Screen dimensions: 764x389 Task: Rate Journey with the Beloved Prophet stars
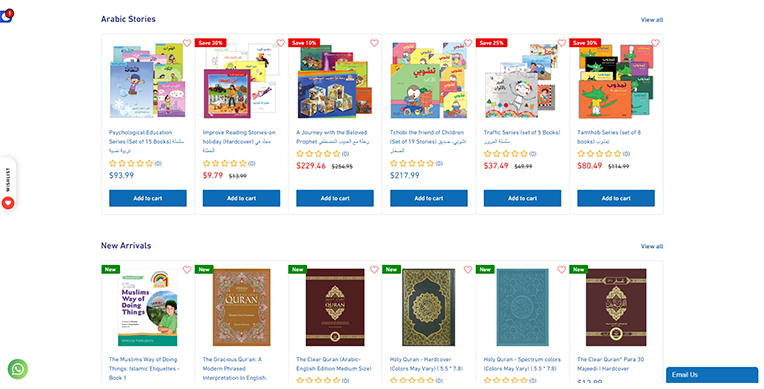point(319,154)
